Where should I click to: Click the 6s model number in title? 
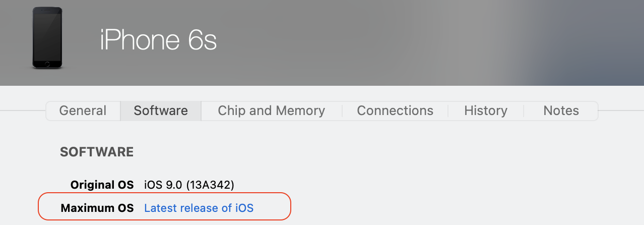pos(203,40)
